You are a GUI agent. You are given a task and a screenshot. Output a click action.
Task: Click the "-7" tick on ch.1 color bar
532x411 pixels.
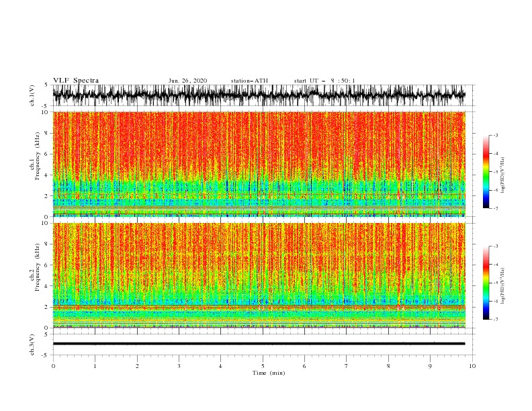496,208
